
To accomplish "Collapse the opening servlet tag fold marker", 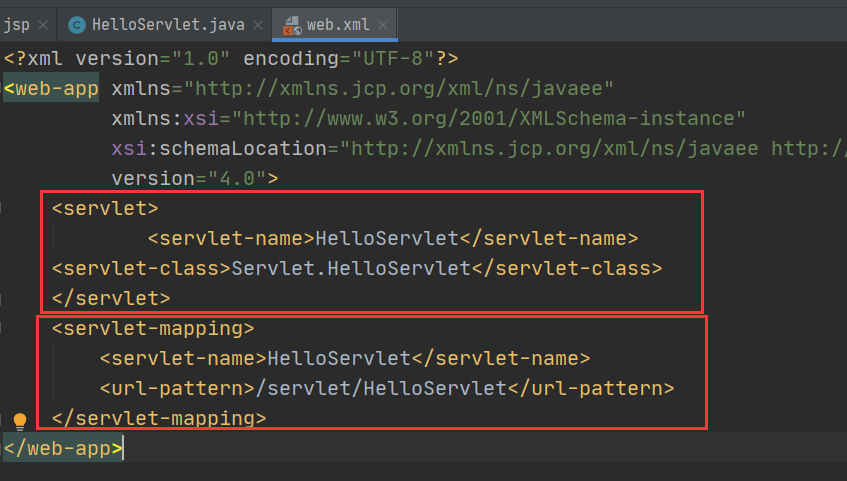I will pyautogui.click(x=2, y=208).
